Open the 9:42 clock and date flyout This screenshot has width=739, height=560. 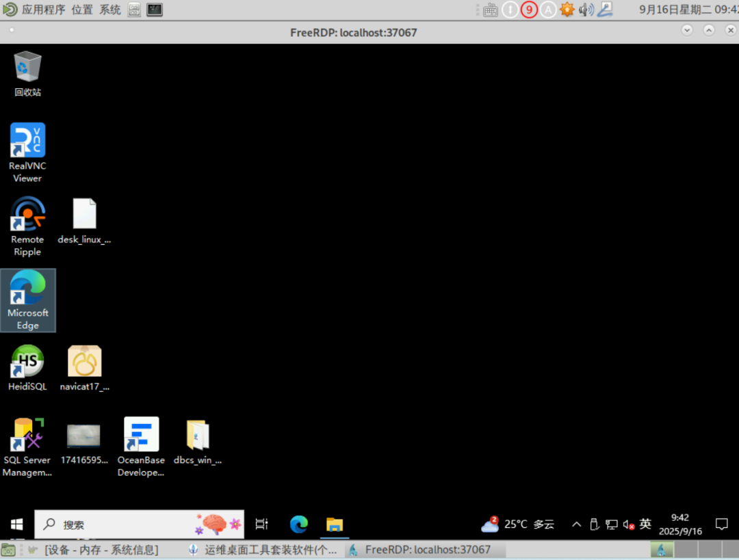[x=680, y=524]
